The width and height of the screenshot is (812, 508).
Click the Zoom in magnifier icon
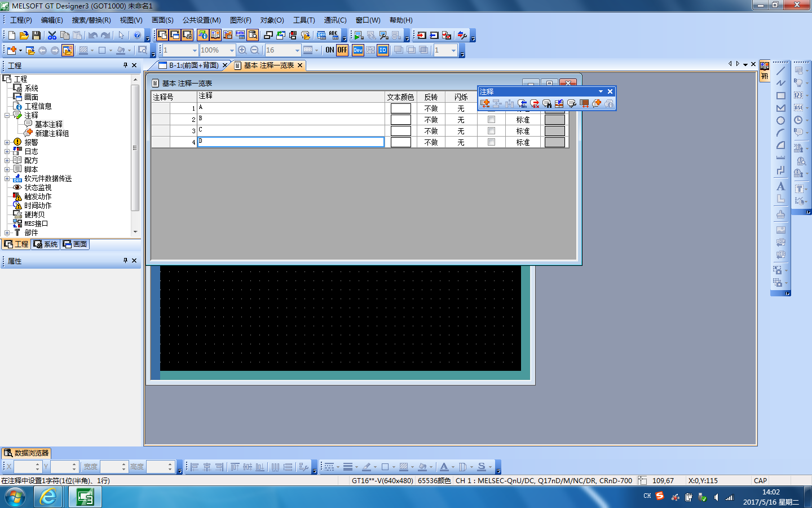242,50
